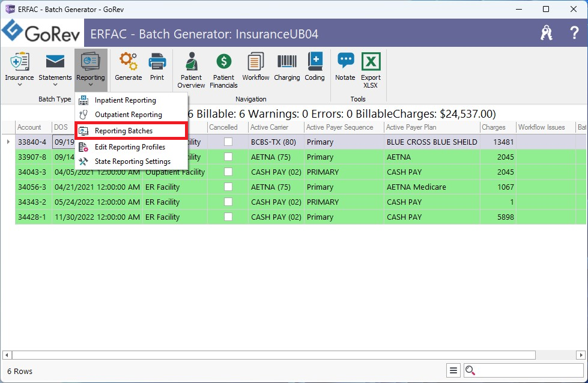Toggle Cancelled checkbox for account 33907-8

228,157
